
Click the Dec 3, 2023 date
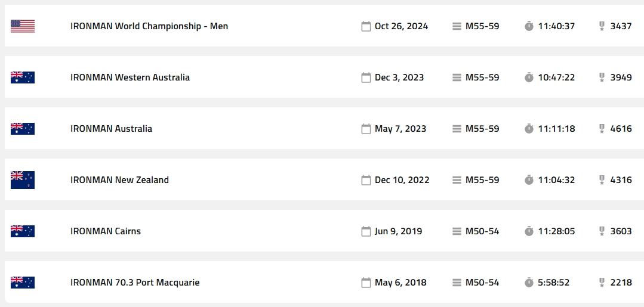point(399,77)
